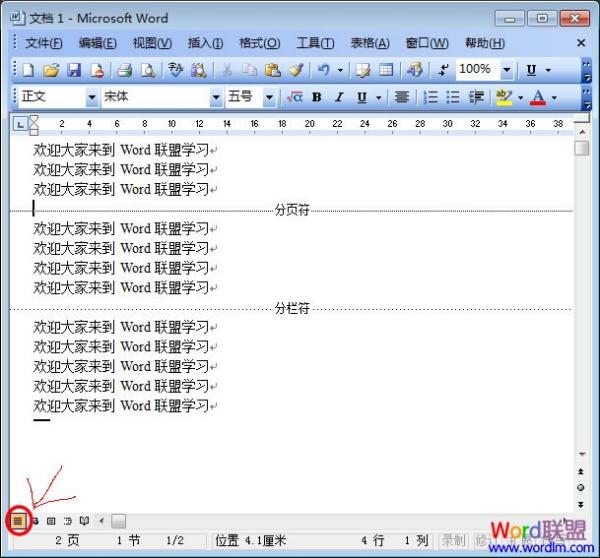Open the font 宋体 dropdown arrow
Image resolution: width=600 pixels, height=558 pixels.
coord(216,97)
